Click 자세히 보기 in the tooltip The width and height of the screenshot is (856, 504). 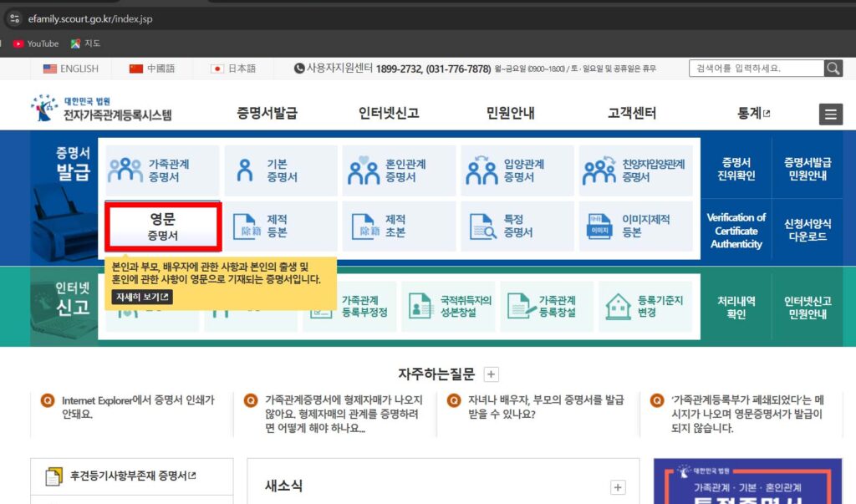[x=142, y=297]
